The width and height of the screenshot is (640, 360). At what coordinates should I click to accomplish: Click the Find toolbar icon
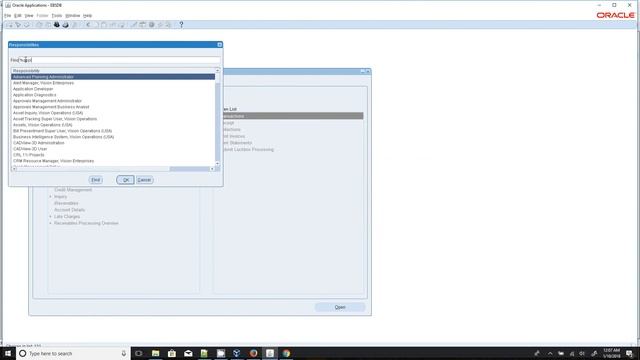pyautogui.click(x=18, y=25)
